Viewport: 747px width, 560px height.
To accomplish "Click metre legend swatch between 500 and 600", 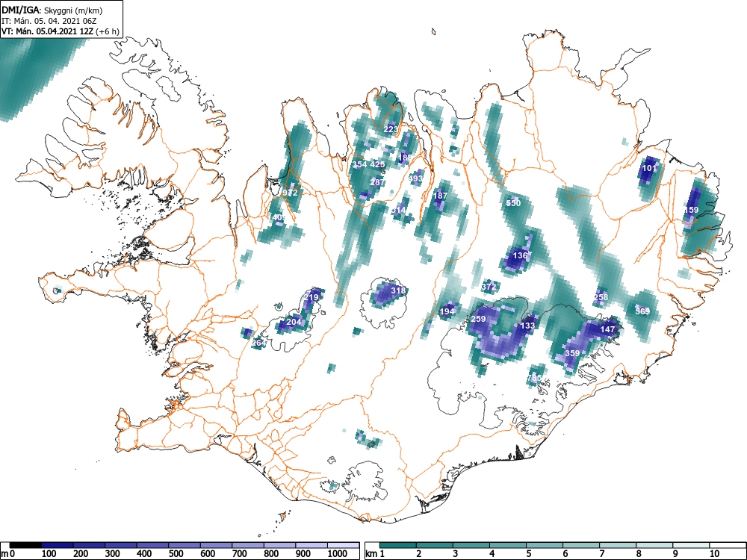I will 185,545.
